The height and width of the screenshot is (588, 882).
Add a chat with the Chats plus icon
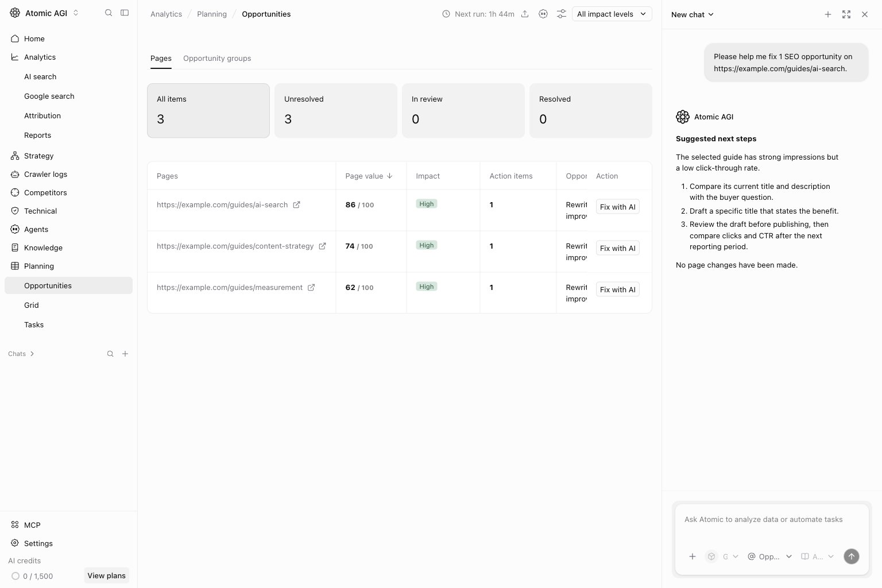(x=125, y=354)
